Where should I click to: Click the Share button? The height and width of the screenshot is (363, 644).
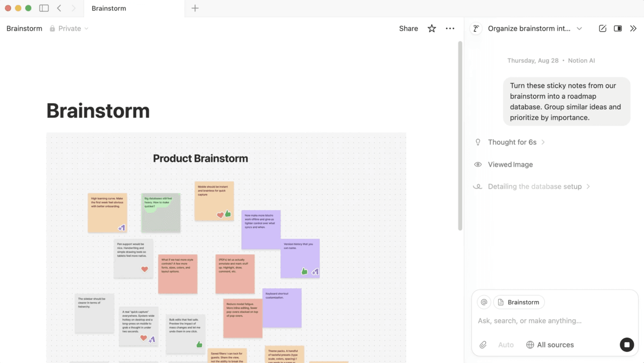tap(408, 28)
